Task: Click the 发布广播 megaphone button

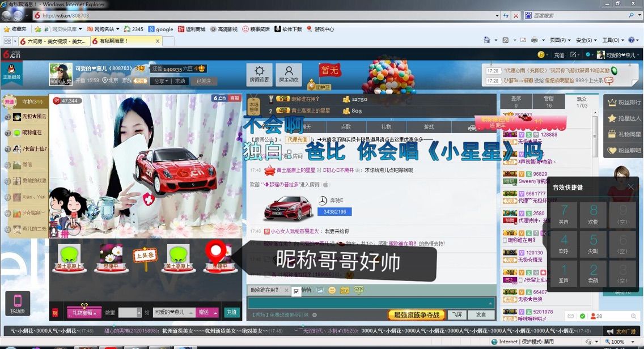Action: pyautogui.click(x=621, y=331)
